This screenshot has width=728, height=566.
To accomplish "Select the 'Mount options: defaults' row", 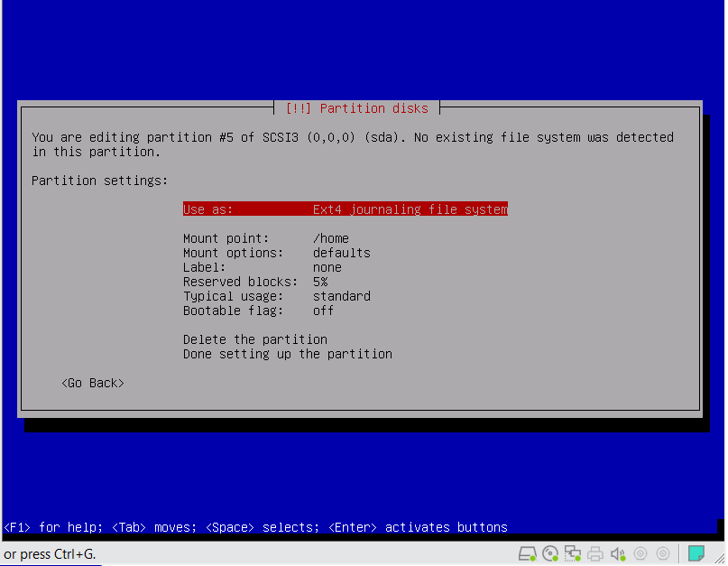I will click(x=277, y=253).
